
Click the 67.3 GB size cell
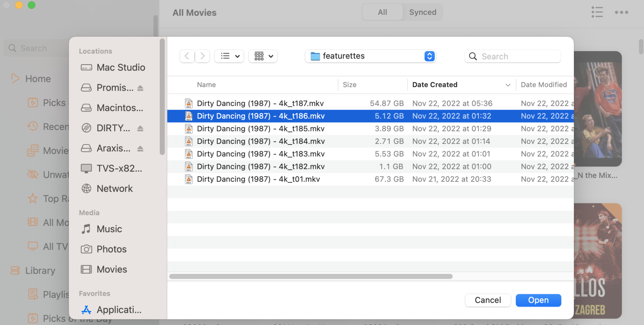pos(389,179)
